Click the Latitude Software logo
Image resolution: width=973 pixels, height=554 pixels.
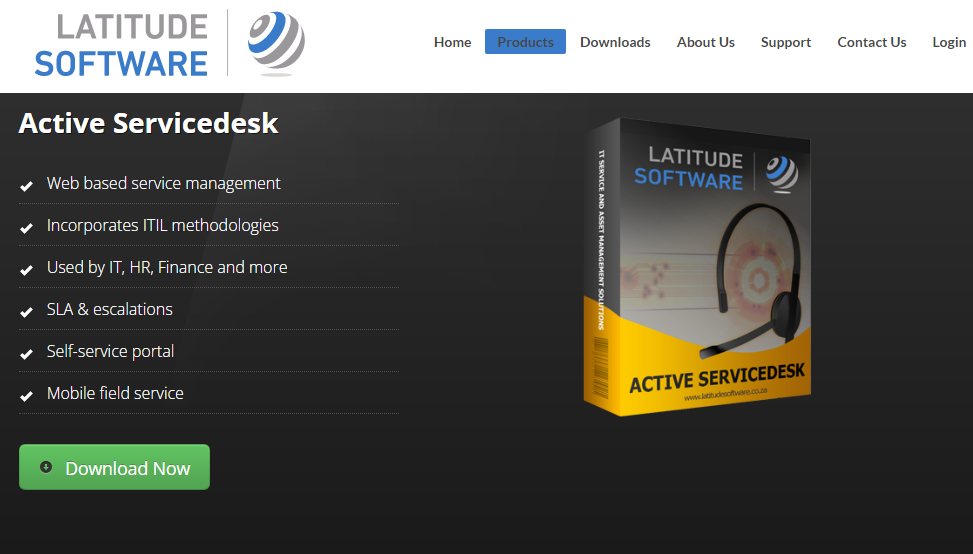[x=170, y=43]
